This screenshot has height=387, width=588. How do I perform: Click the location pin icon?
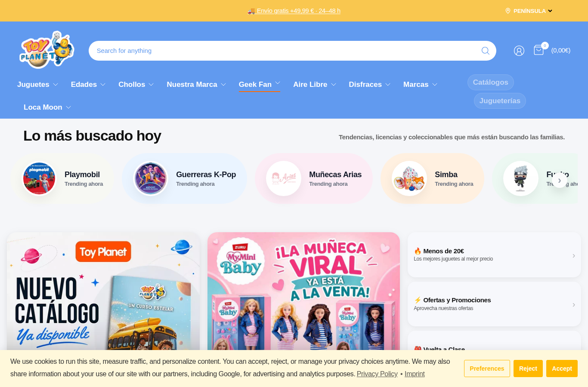coord(508,11)
